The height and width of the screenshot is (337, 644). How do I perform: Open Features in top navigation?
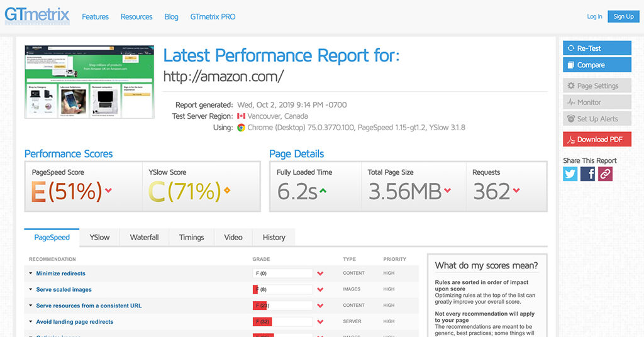click(x=96, y=17)
